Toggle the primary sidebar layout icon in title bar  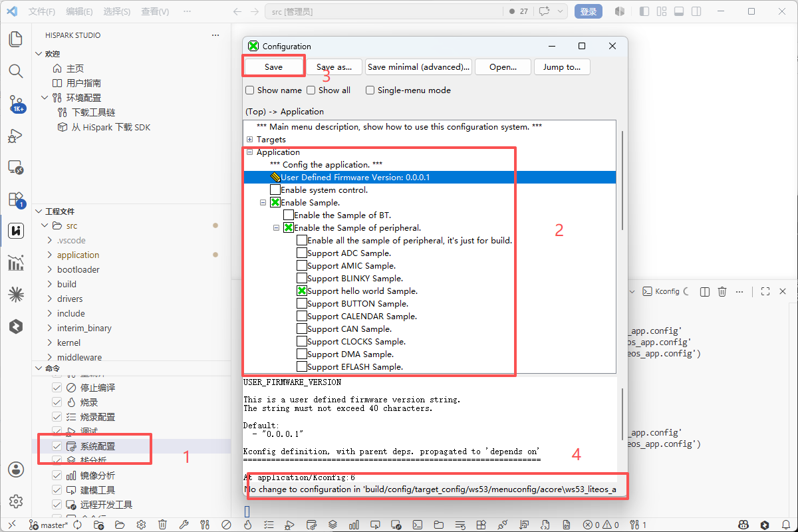tap(643, 11)
